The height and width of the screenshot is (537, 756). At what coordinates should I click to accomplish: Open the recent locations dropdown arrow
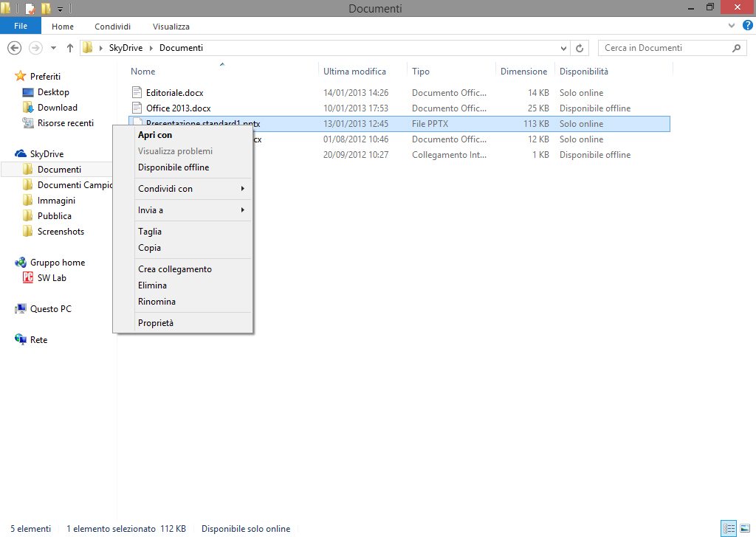(53, 48)
